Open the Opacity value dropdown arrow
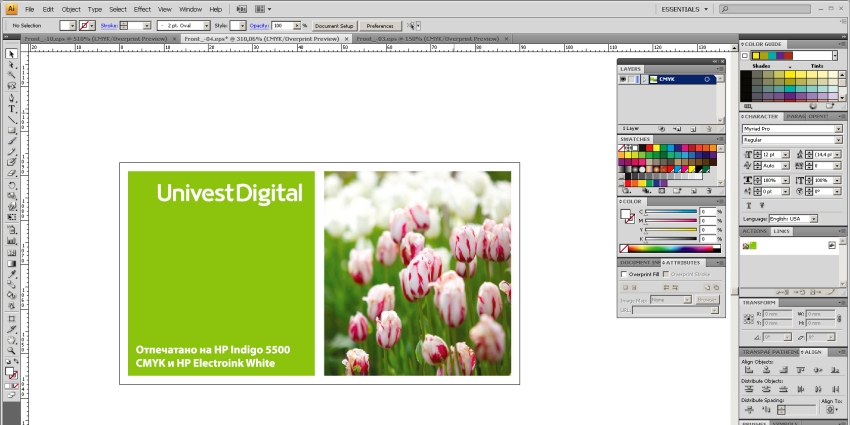The width and height of the screenshot is (850, 425). [x=297, y=25]
